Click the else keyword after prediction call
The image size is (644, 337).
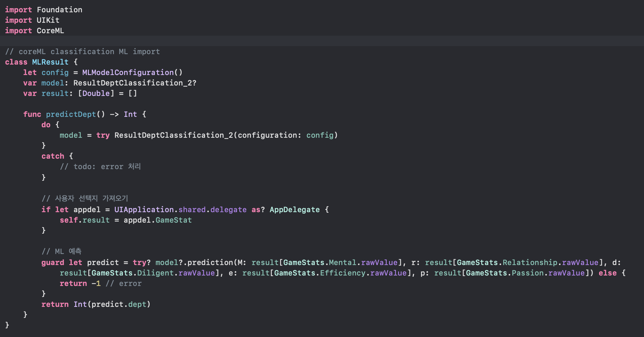pos(607,273)
